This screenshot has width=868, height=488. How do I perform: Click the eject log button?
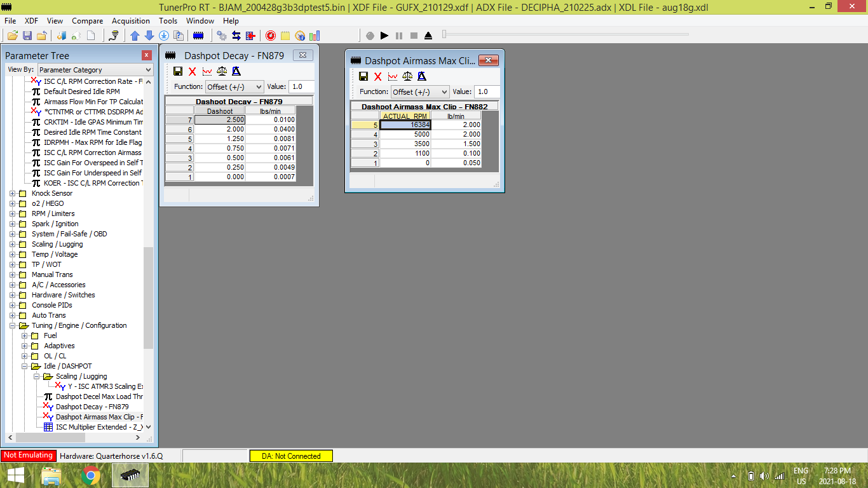[428, 36]
